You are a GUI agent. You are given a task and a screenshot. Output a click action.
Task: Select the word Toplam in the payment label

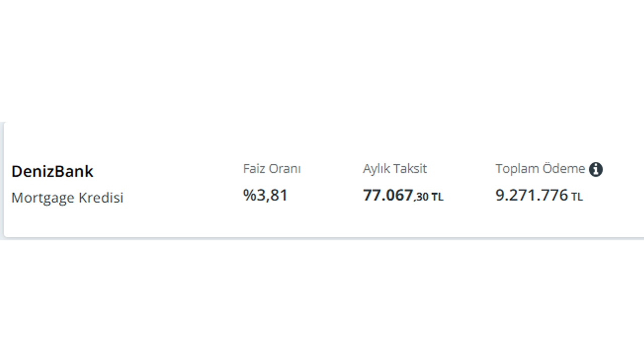517,169
